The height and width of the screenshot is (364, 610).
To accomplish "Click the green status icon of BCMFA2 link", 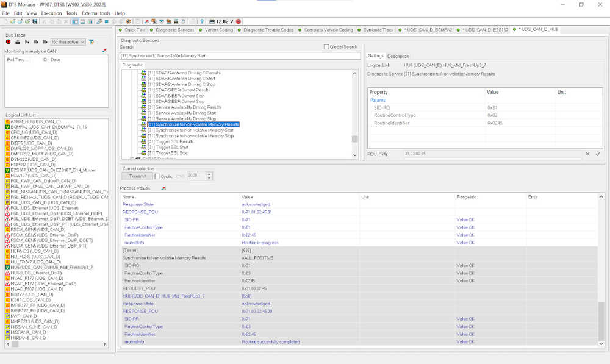I will pyautogui.click(x=7, y=127).
